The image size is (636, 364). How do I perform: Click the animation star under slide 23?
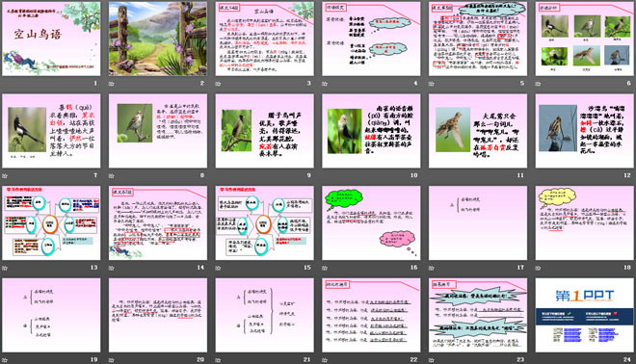point(432,359)
